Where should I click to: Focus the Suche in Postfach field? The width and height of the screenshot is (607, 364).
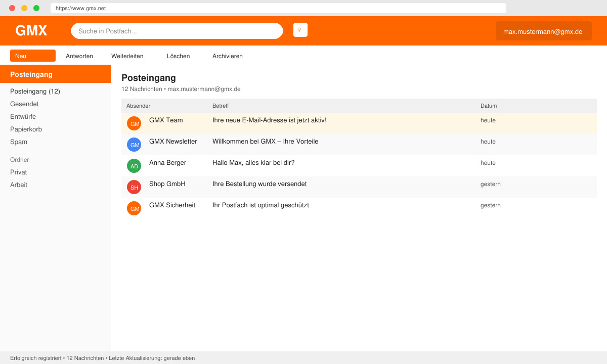[x=177, y=31]
